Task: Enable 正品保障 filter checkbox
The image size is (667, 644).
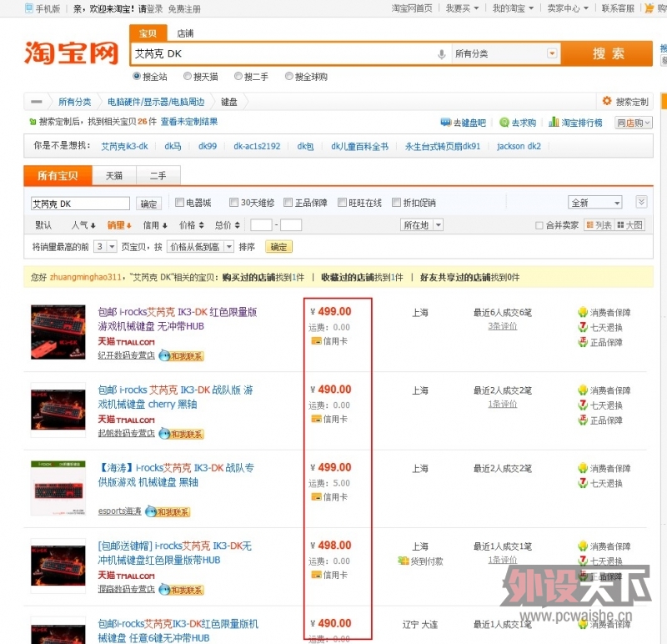Action: click(288, 202)
